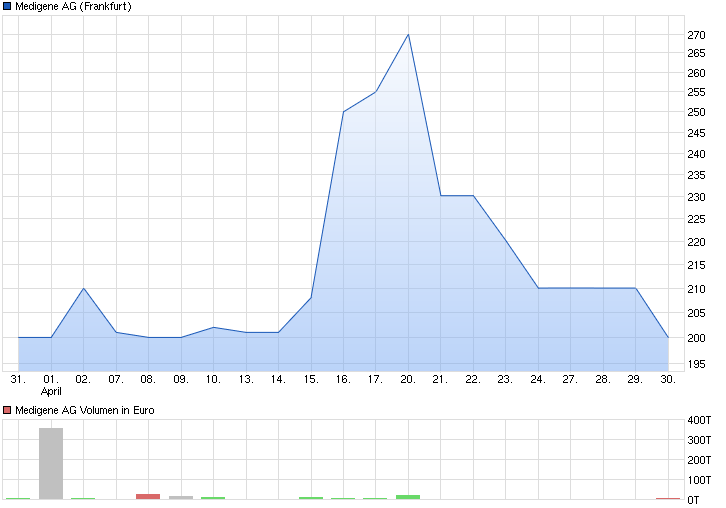Image resolution: width=726 pixels, height=508 pixels.
Task: Click the x-axis date label '22.'
Action: coord(473,379)
